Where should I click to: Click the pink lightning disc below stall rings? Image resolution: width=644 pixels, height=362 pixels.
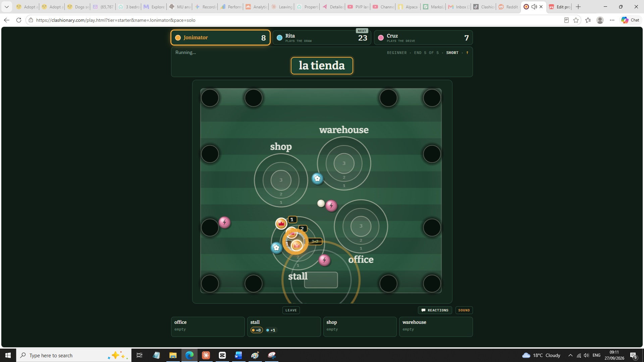[x=324, y=260]
